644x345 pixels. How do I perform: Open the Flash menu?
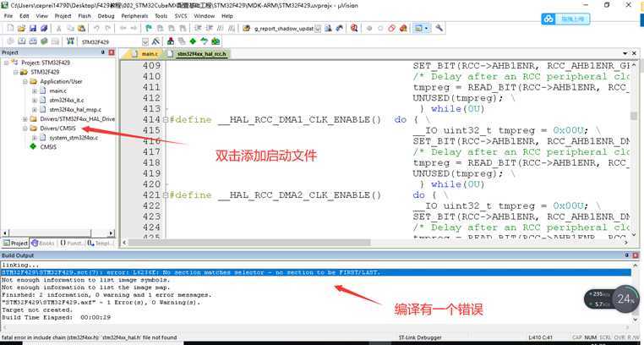coord(85,16)
